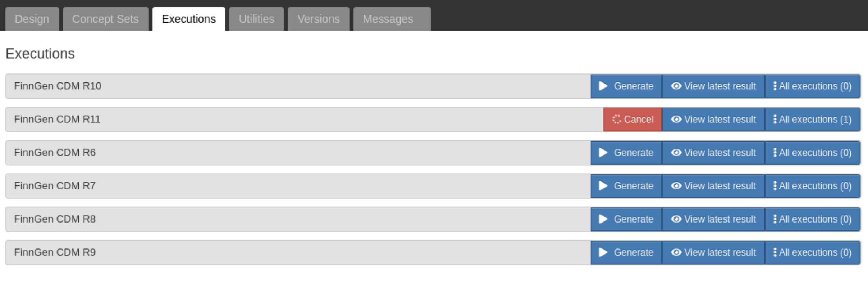Viewport: 868px width, 283px height.
Task: Cancel the running FinnGen CDM R11 generation
Action: tap(632, 119)
